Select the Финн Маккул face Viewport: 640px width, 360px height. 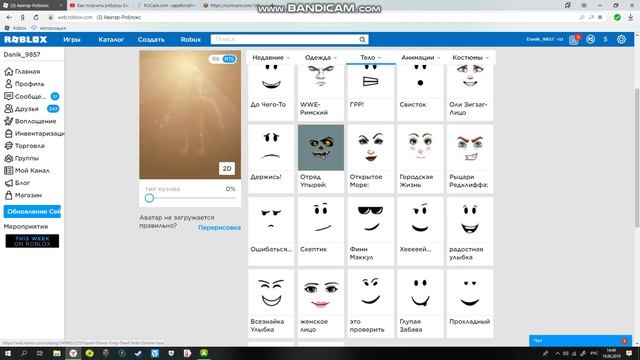pos(371,231)
